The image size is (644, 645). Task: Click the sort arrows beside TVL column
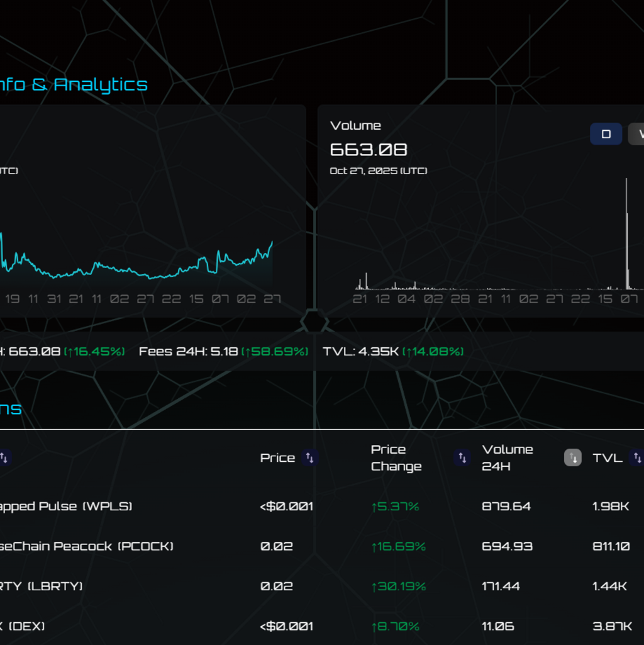tap(636, 458)
